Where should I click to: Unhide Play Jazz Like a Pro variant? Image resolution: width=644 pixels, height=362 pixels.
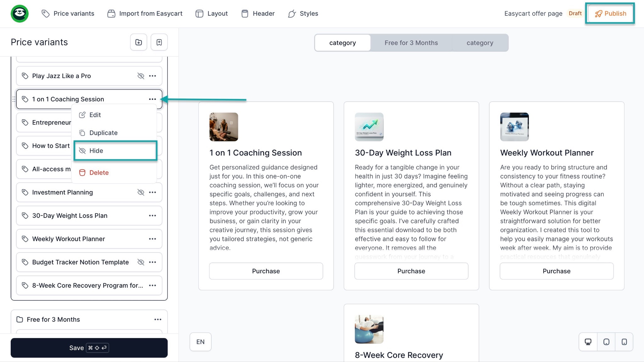point(141,76)
